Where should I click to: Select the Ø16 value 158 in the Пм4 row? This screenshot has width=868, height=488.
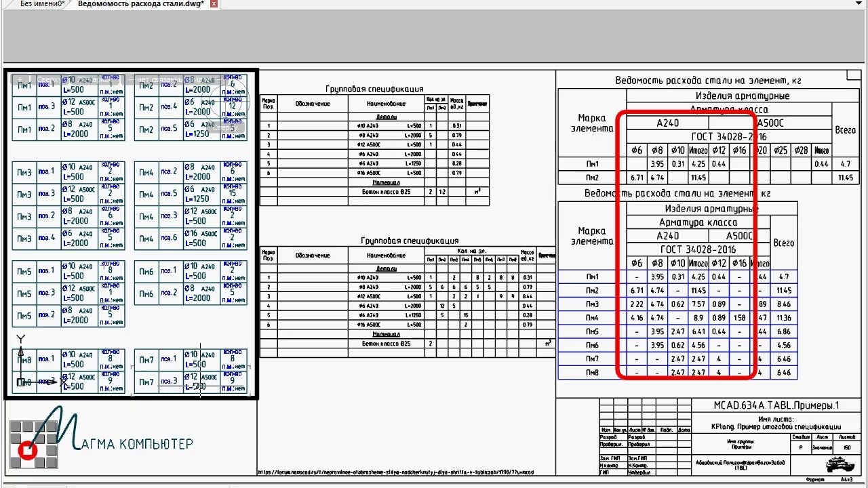[739, 318]
